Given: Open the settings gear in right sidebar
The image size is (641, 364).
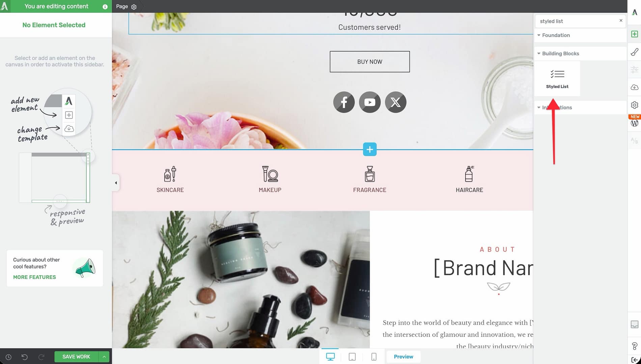Looking at the screenshot, I should [634, 105].
